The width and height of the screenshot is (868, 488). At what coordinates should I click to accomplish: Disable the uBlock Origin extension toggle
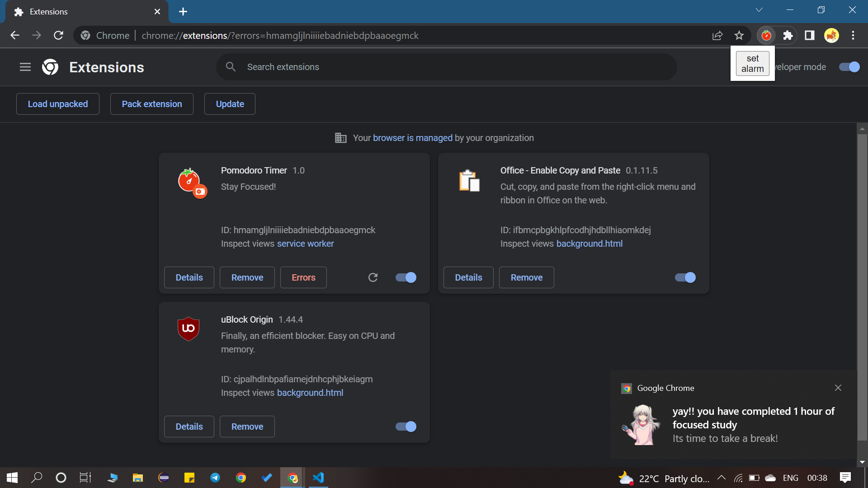pos(405,426)
